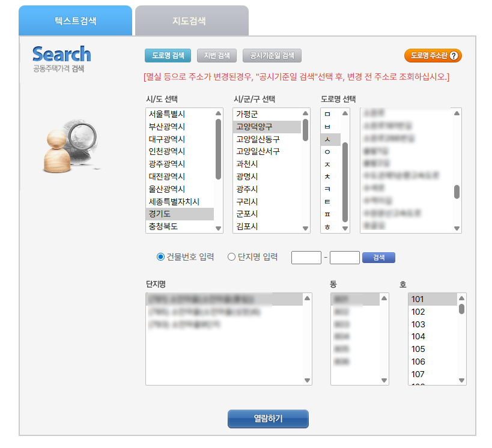
Task: Select the 건물번호 입력 radio button
Action: [x=160, y=257]
